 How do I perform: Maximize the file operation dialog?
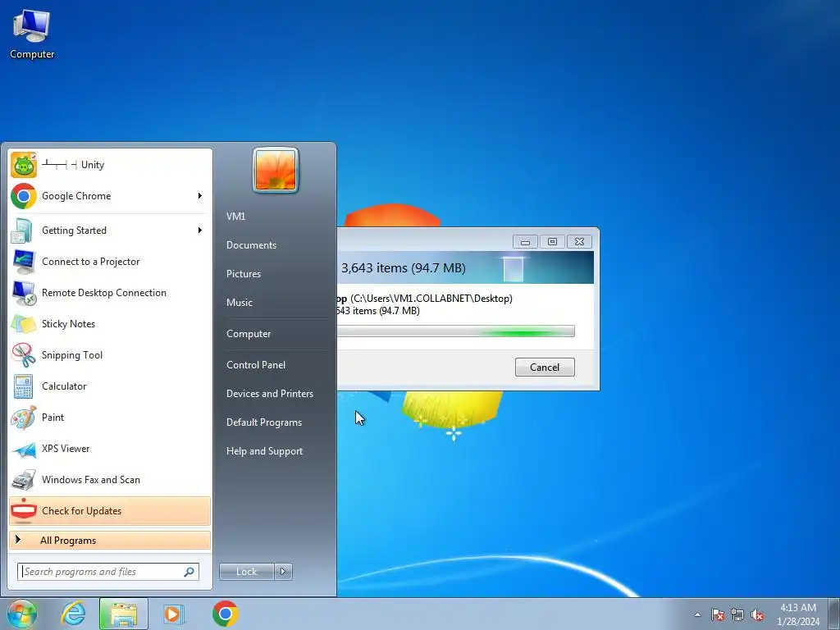click(552, 242)
